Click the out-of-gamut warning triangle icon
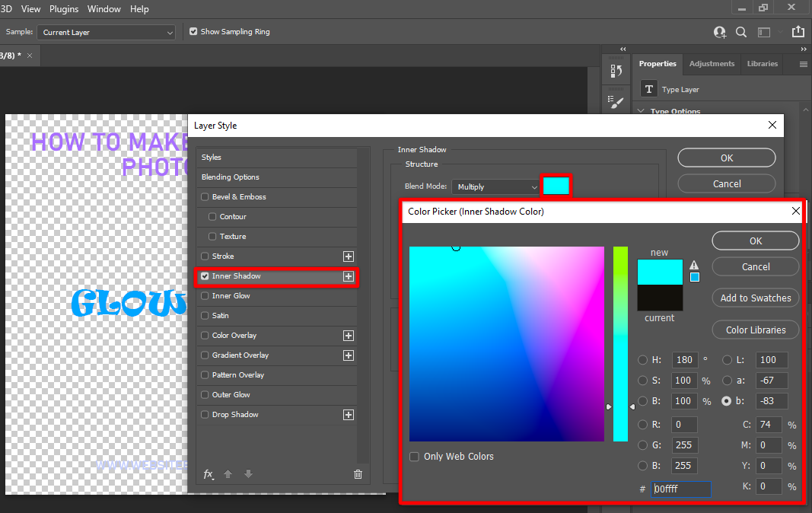Image resolution: width=812 pixels, height=513 pixels. click(x=694, y=265)
